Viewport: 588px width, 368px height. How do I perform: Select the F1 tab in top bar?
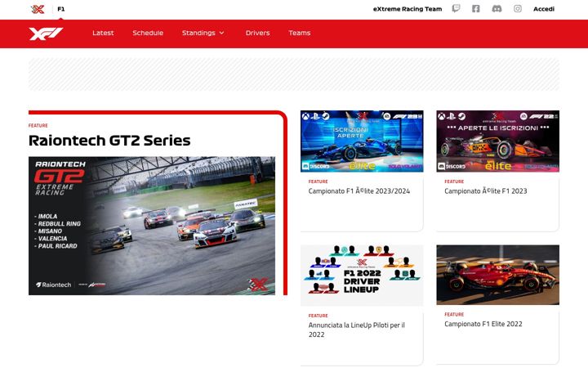pos(60,9)
